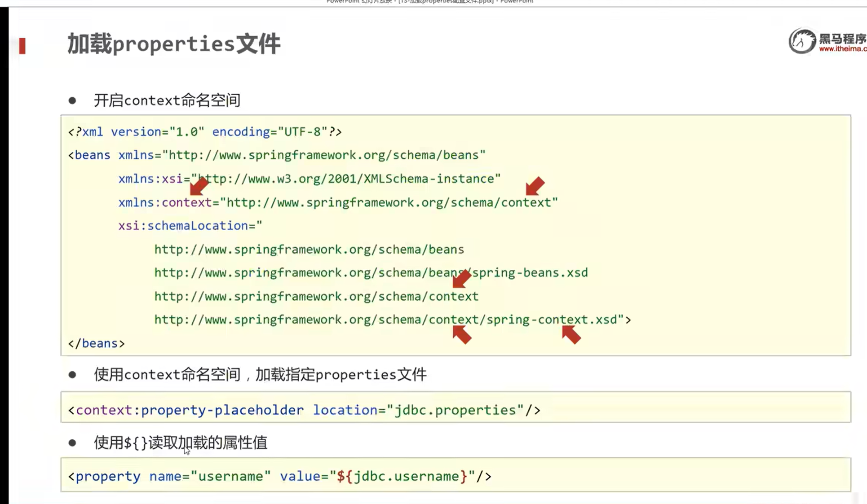
Task: Click red rectangle marker beside slide title
Action: point(22,46)
